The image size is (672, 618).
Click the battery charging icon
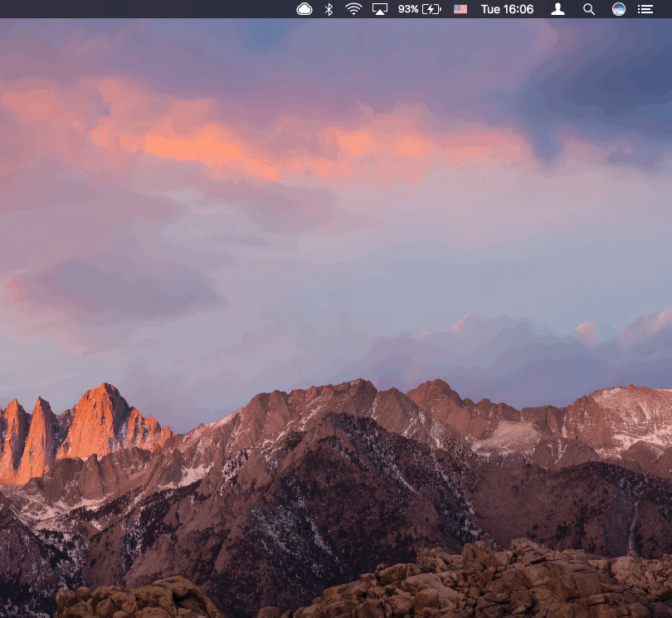click(x=431, y=9)
